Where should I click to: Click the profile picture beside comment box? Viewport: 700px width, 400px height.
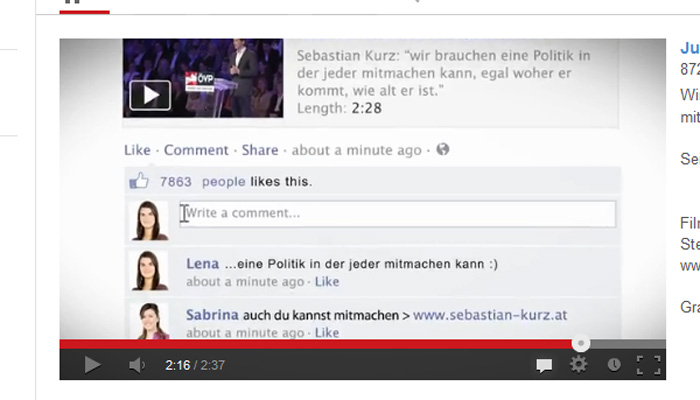149,221
